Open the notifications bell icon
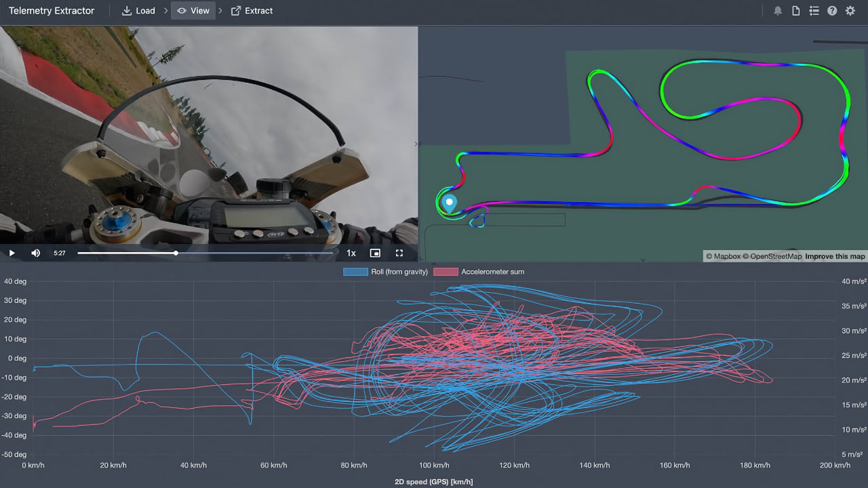 778,11
